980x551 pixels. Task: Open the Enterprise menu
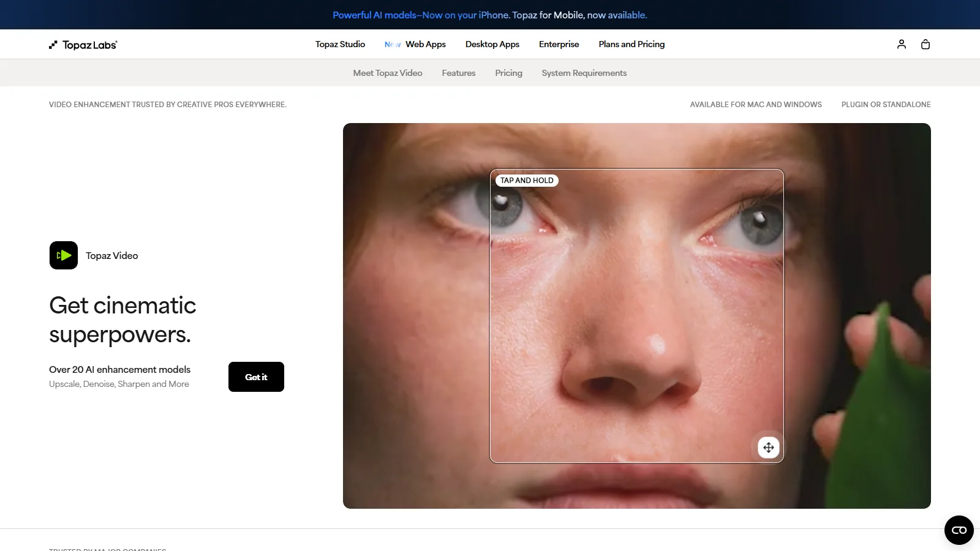tap(559, 44)
